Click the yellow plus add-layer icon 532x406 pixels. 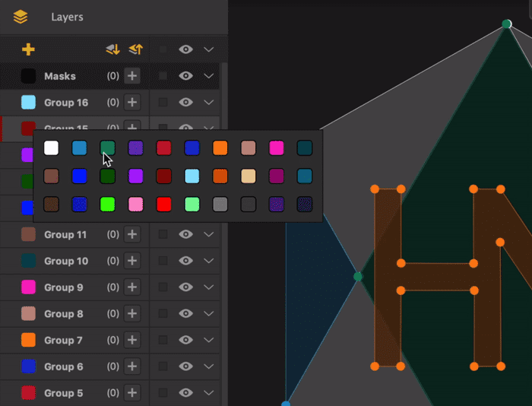(x=28, y=49)
